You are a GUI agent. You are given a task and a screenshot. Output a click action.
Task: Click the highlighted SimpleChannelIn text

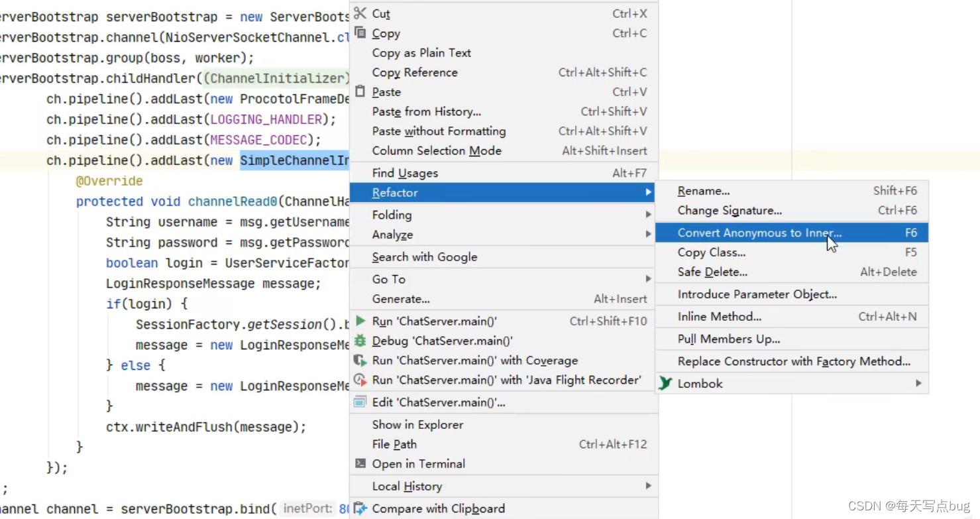(x=294, y=160)
